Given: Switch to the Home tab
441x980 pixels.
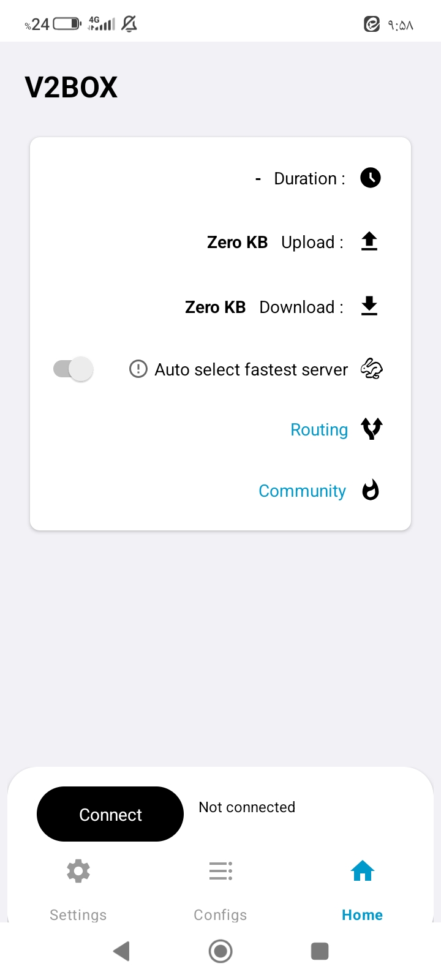Looking at the screenshot, I should 362,914.
